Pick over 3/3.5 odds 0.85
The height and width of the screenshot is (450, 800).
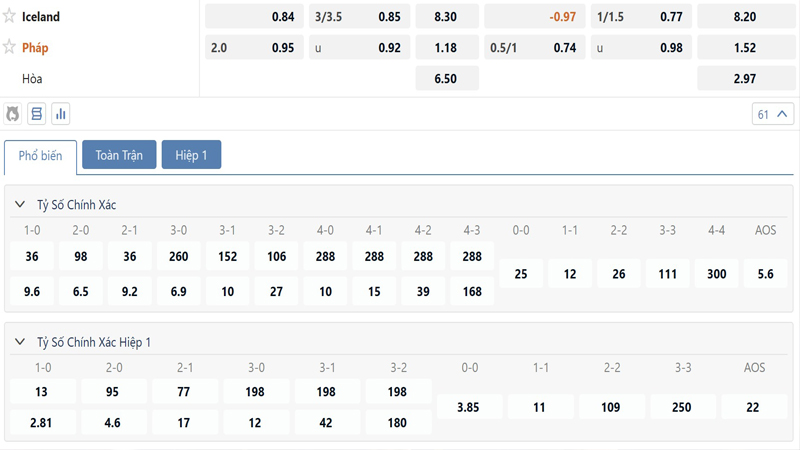coord(359,16)
